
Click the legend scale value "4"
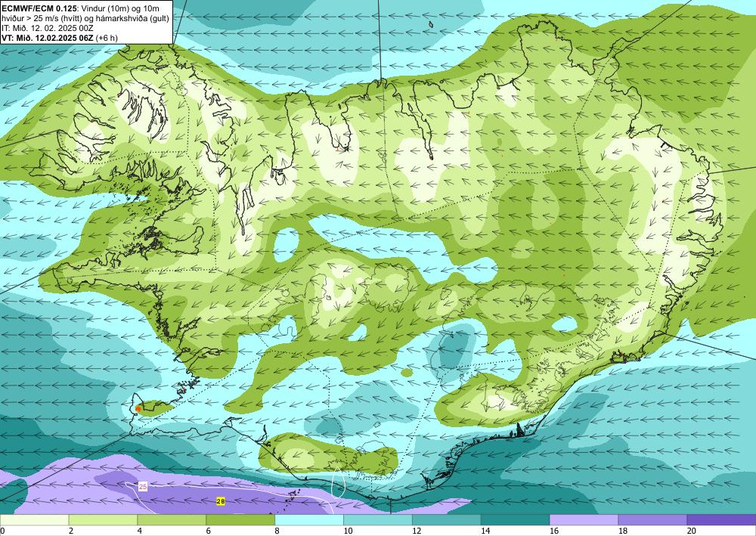[140, 531]
